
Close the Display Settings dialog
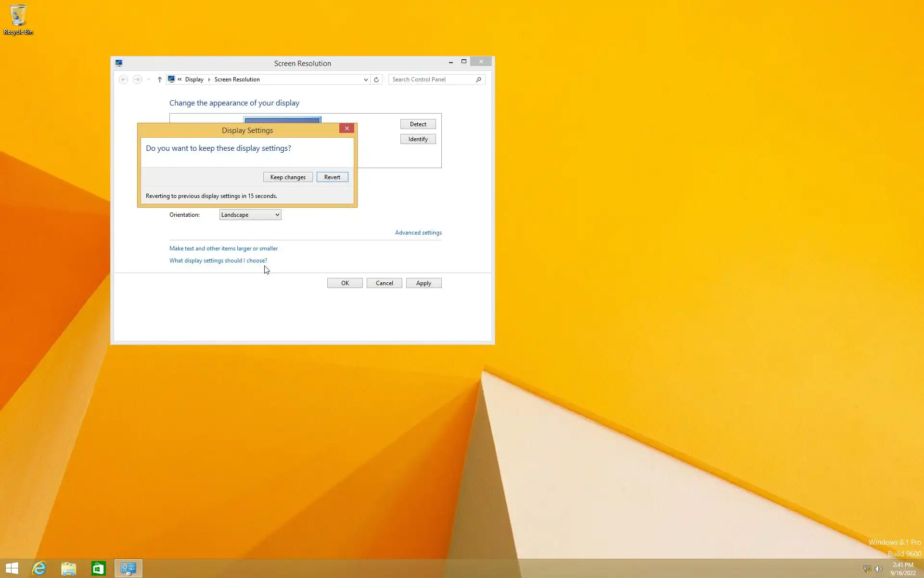[346, 128]
